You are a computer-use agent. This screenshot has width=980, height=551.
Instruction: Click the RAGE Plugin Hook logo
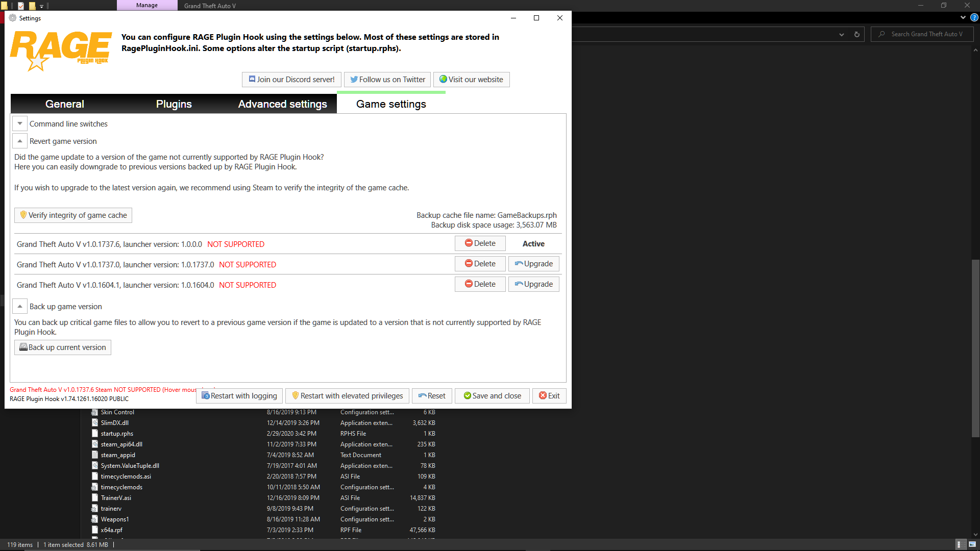(61, 50)
